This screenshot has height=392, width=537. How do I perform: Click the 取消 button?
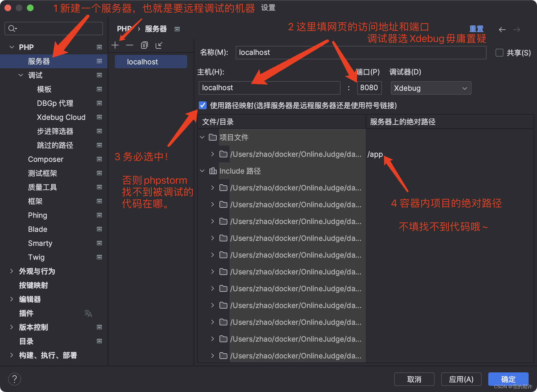coord(414,379)
